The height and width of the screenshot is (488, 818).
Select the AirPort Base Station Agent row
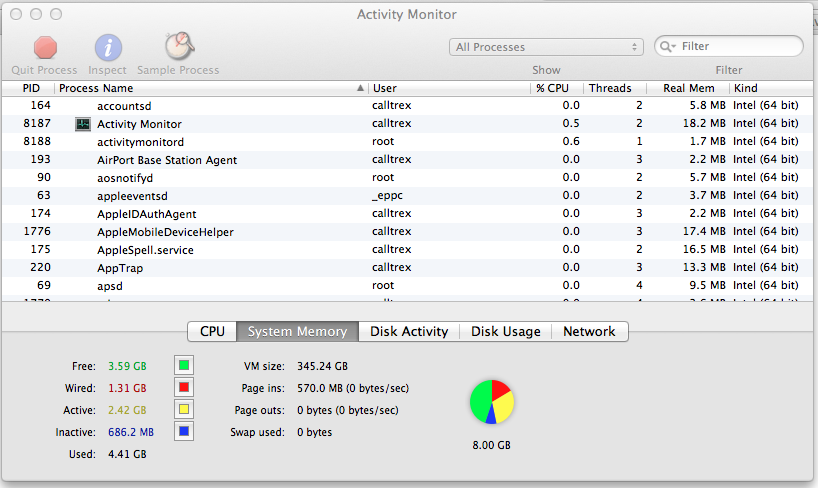point(407,160)
